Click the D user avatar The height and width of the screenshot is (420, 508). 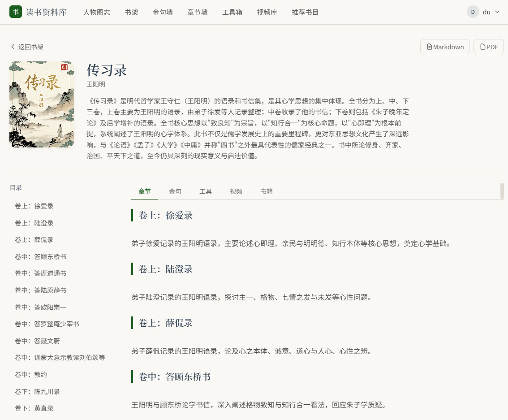[473, 12]
